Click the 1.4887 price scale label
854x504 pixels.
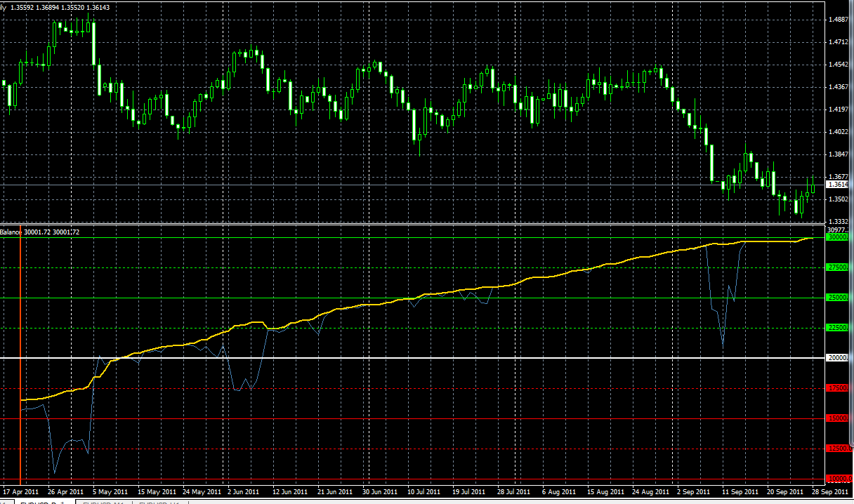point(837,20)
